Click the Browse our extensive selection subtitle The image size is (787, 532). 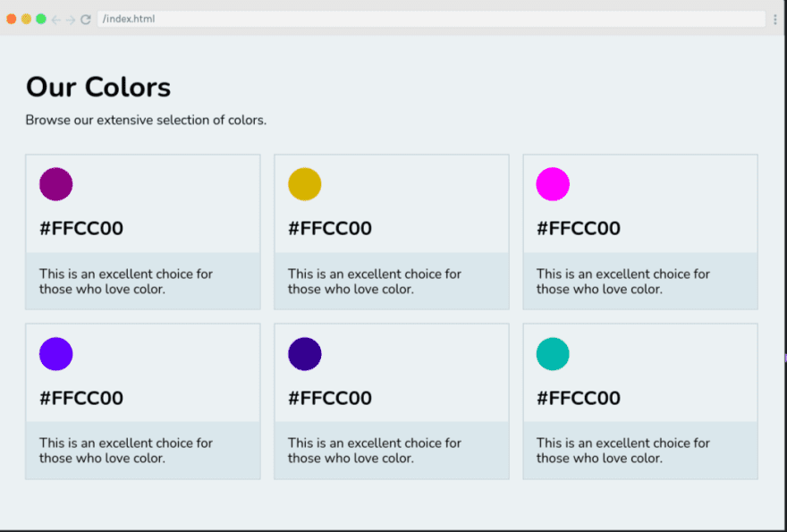pyautogui.click(x=146, y=120)
